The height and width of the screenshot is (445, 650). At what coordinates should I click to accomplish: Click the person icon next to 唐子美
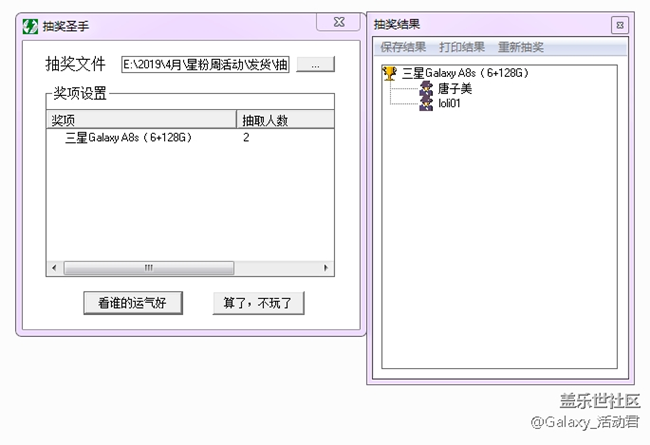(x=427, y=88)
